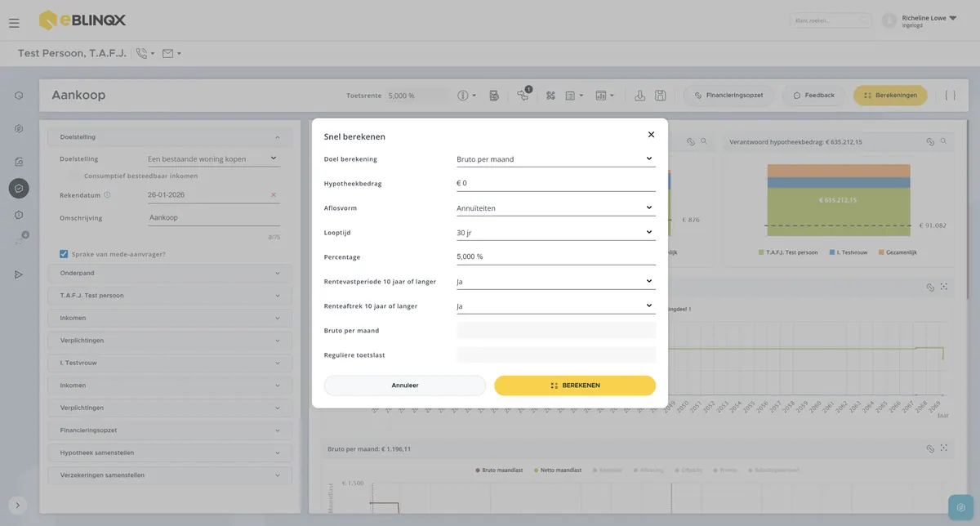The height and width of the screenshot is (526, 980).
Task: Open the hamburger menu beside the eBLINQX logo
Action: pos(14,23)
